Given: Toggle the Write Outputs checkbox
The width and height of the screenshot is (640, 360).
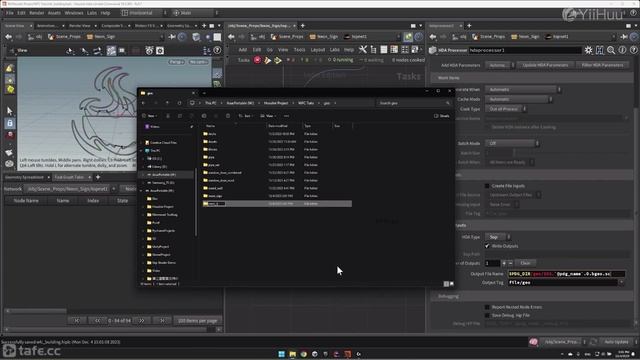Looking at the screenshot, I should (x=487, y=246).
